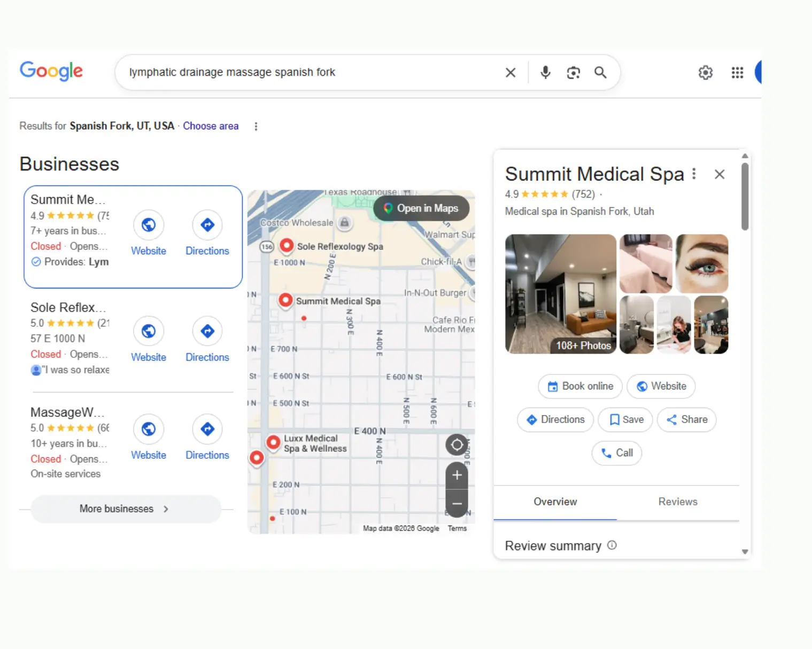Clear the search query with the X

(510, 72)
